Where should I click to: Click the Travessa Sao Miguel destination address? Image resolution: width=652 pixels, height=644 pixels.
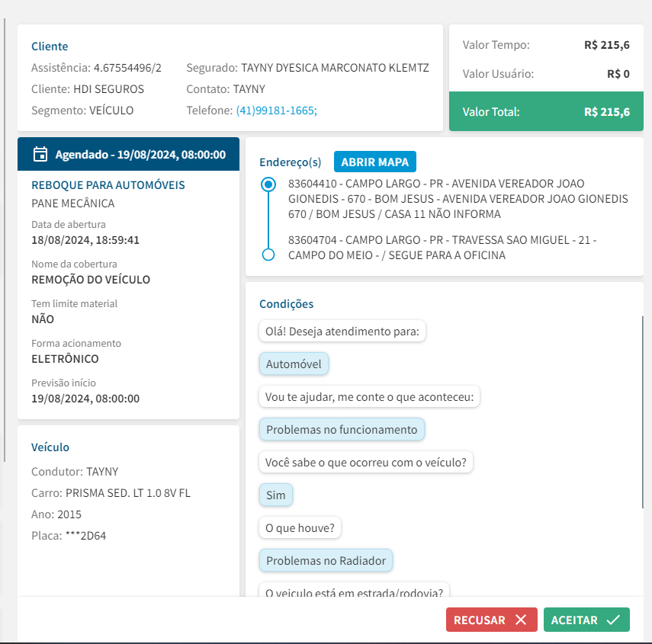click(x=442, y=248)
